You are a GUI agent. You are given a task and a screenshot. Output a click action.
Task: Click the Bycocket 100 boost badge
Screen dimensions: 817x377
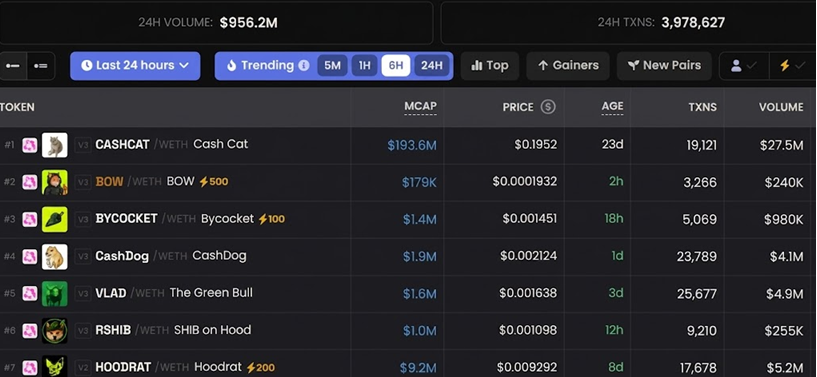coord(271,219)
